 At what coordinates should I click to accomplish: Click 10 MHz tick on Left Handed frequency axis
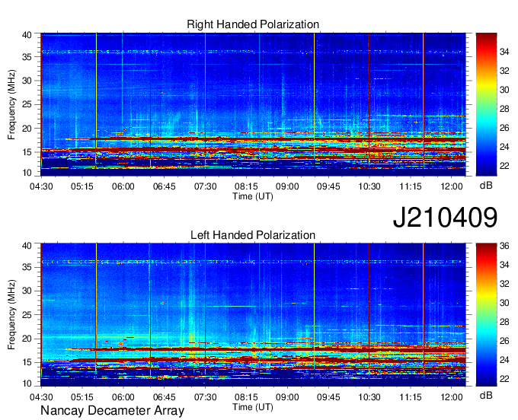[x=27, y=383]
